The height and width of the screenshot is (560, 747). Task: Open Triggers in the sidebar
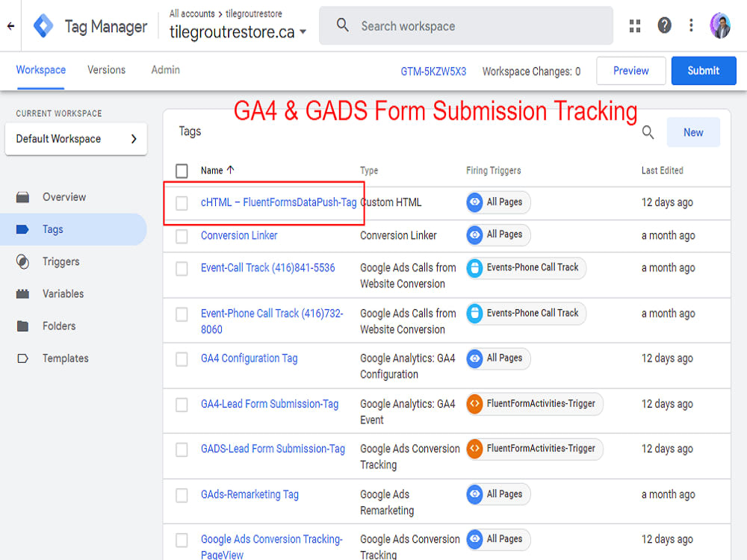tap(61, 261)
